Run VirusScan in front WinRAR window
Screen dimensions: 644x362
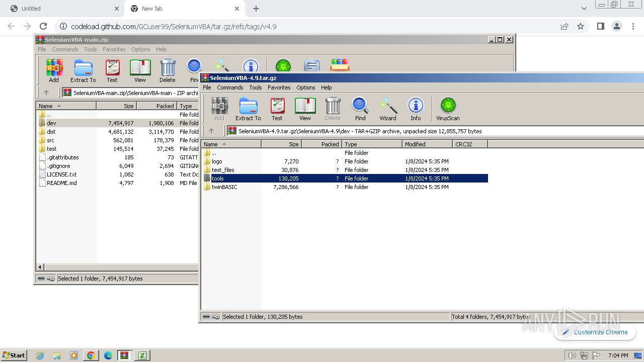(448, 109)
